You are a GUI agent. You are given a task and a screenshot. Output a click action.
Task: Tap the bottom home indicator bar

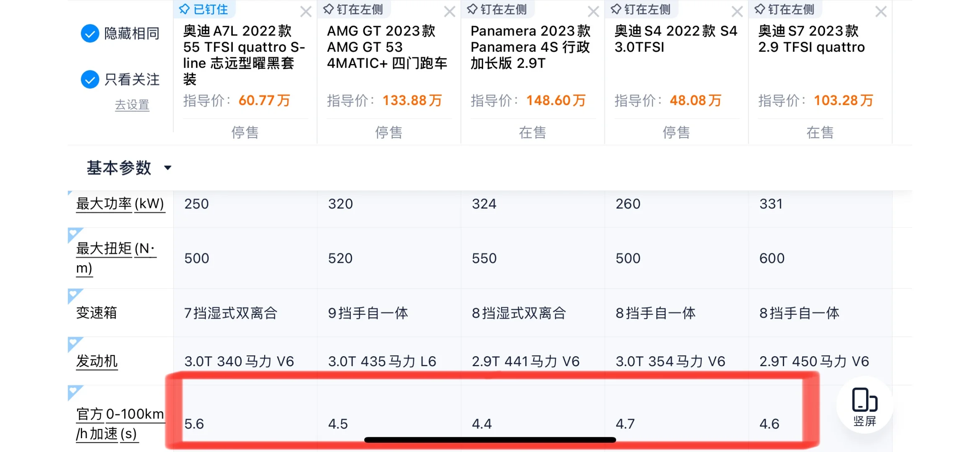pos(490,440)
